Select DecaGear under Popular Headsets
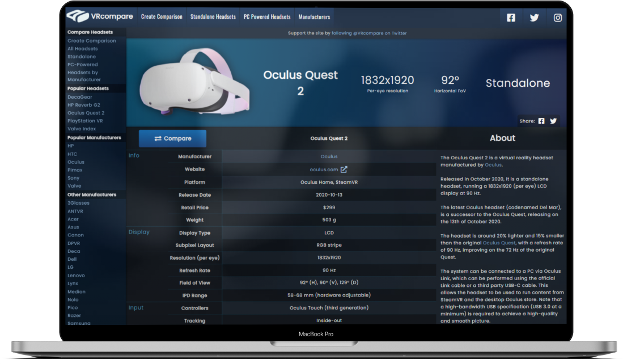The image size is (623, 364). click(x=80, y=97)
